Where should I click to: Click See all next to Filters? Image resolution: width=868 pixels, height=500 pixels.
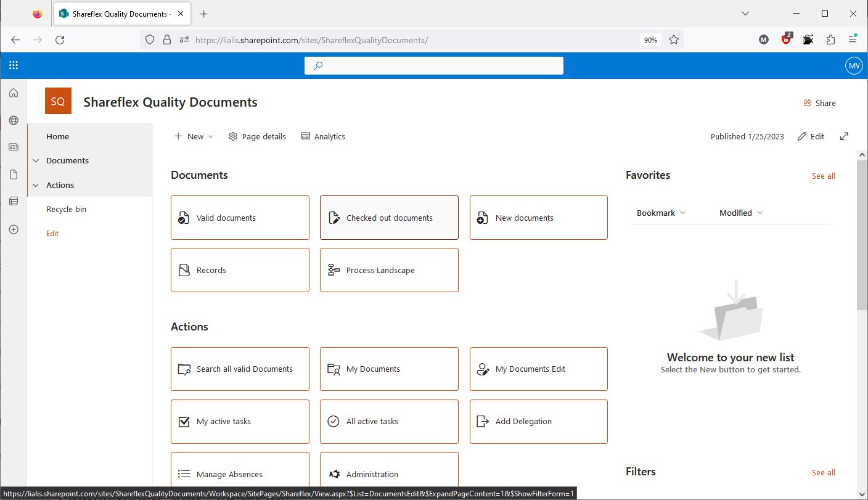click(823, 472)
